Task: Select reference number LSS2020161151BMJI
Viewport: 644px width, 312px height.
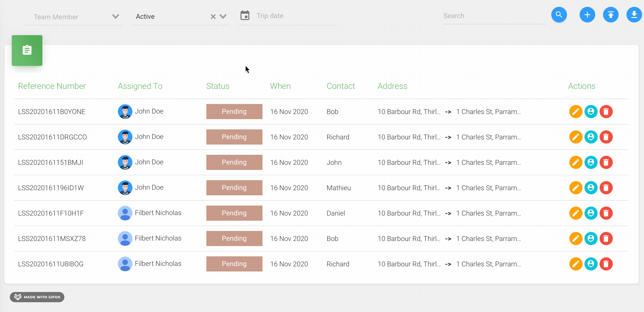Action: 50,163
